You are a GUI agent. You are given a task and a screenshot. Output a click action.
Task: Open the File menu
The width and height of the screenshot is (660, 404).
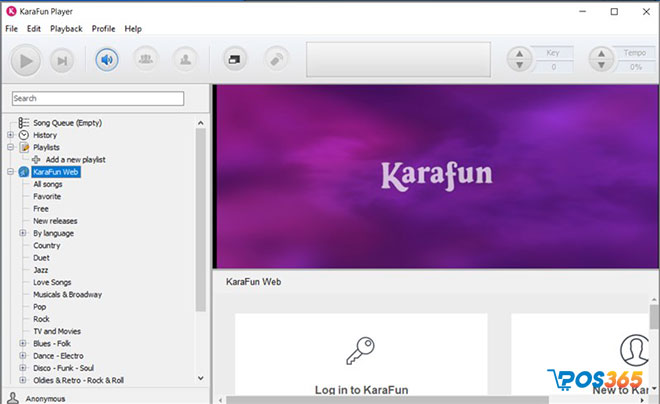pyautogui.click(x=11, y=29)
